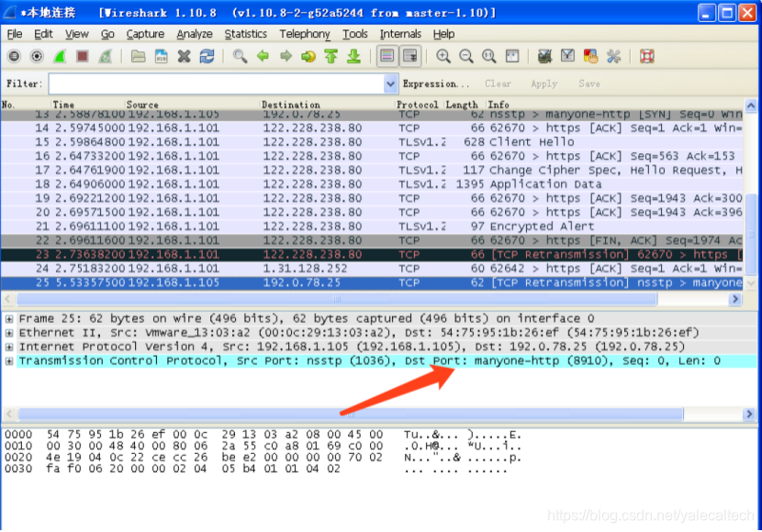
Task: Expand the Frame 25 tree node
Action: point(9,319)
